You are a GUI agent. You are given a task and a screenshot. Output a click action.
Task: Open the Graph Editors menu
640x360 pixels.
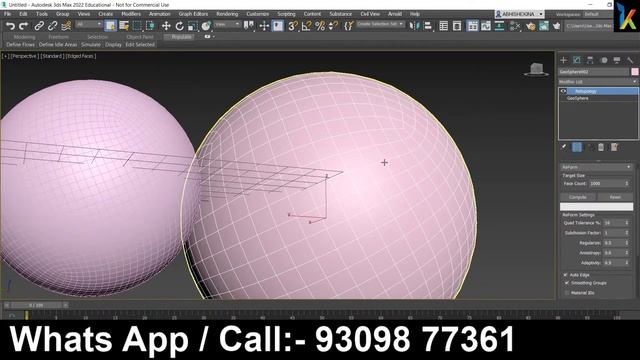193,14
